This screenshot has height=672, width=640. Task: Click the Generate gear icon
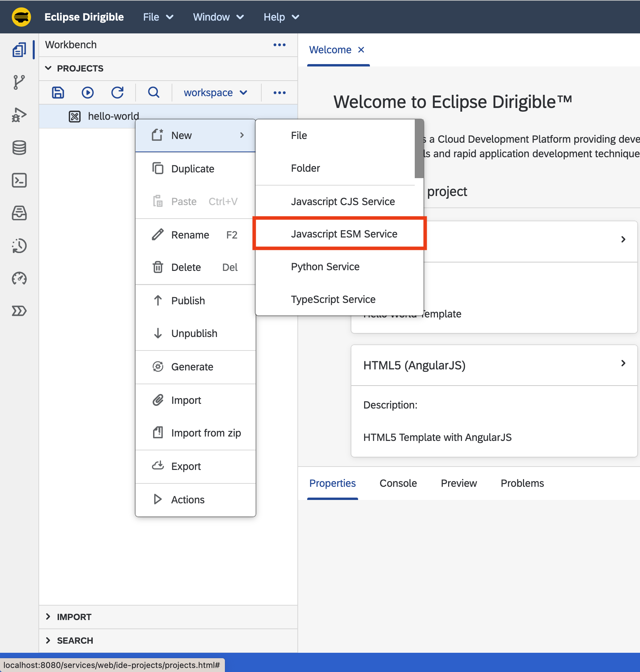pyautogui.click(x=157, y=367)
